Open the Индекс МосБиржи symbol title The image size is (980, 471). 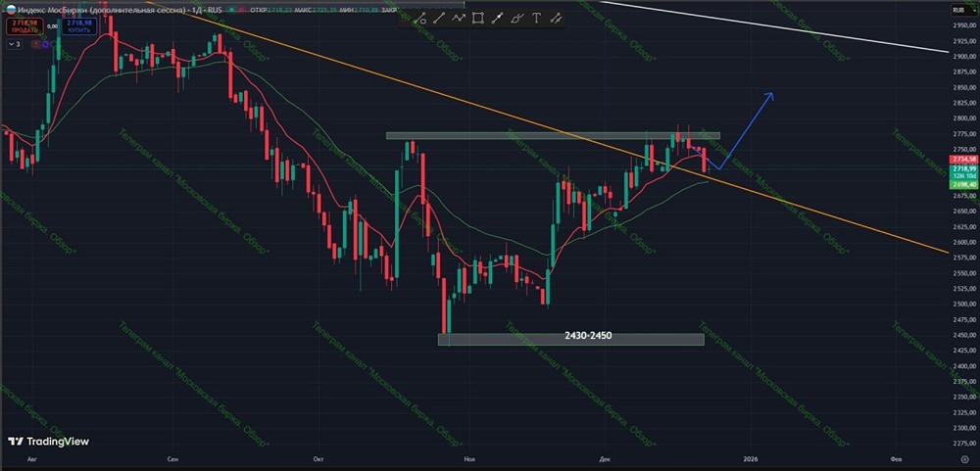[95, 10]
